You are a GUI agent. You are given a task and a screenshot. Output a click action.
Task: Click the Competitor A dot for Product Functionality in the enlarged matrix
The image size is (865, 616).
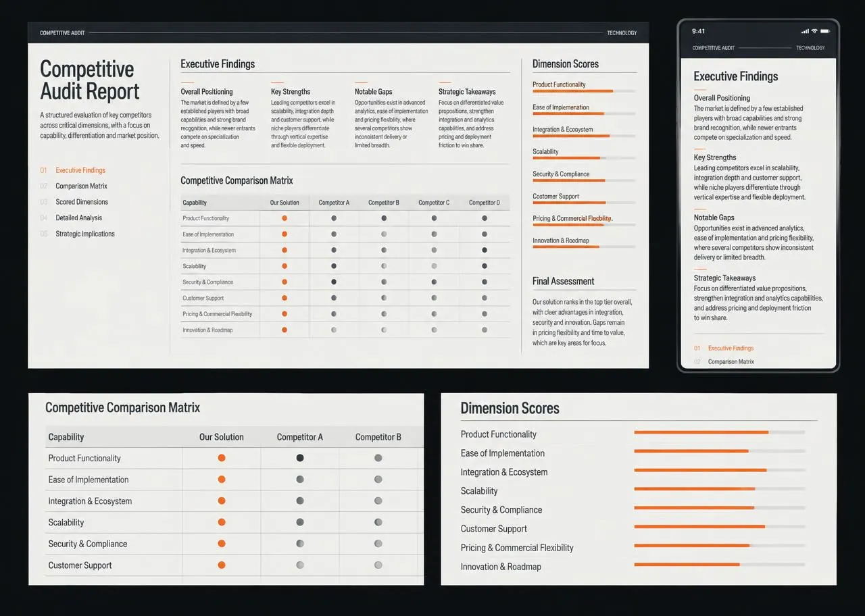[x=300, y=458]
